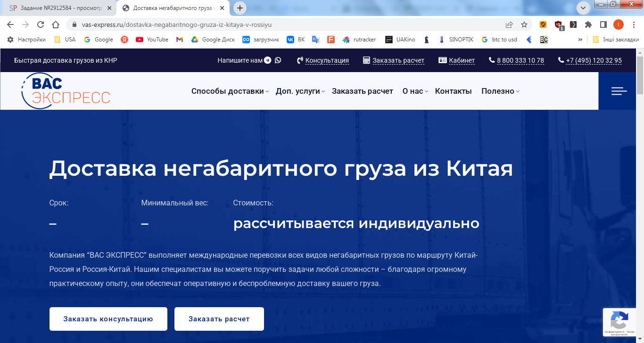Open the tab search dropdown arrow

point(583,8)
